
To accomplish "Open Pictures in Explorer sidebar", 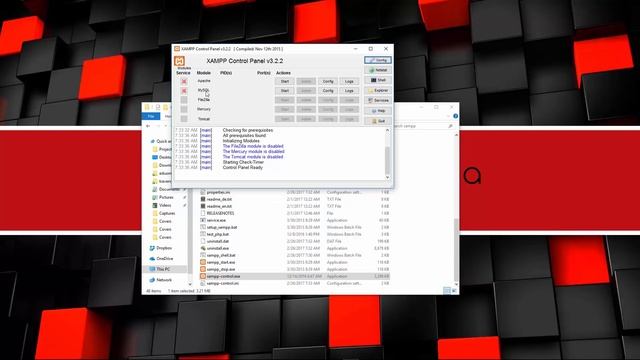I will coord(163,197).
